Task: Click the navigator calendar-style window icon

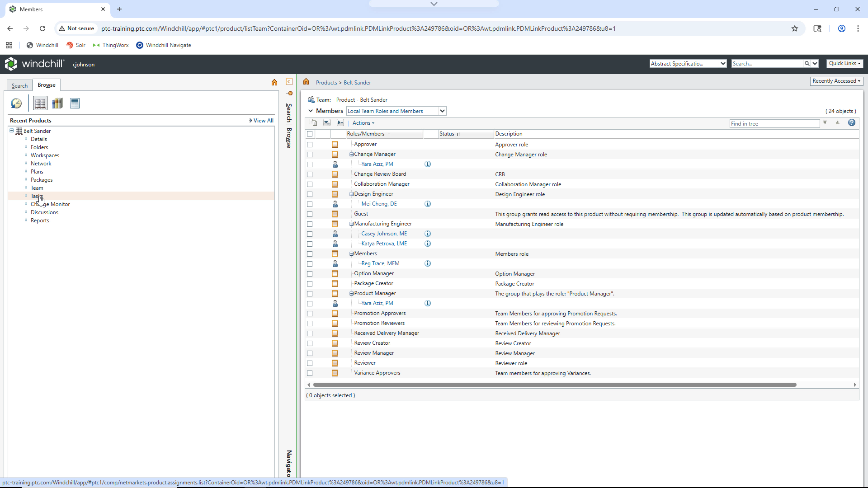Action: tap(75, 103)
